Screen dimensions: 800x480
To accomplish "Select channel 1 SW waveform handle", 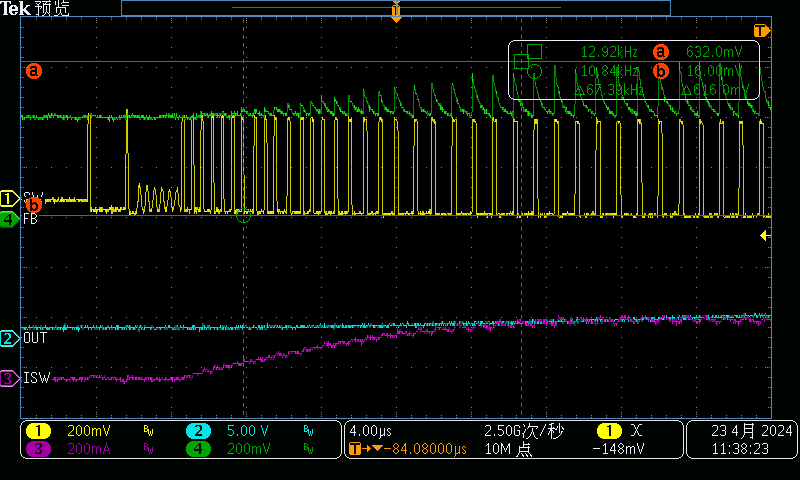I will click(x=9, y=198).
